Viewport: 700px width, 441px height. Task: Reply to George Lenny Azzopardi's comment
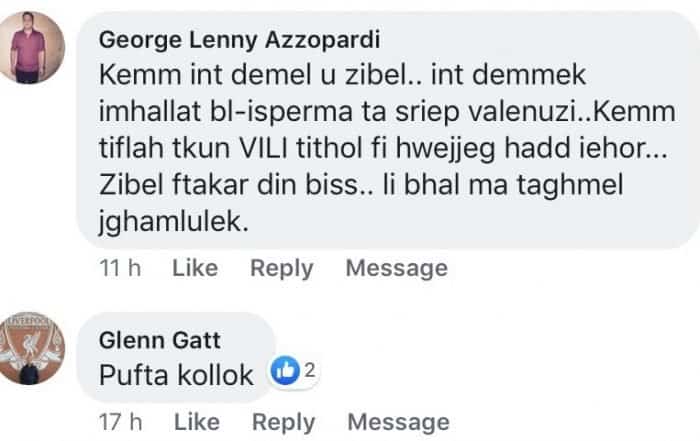pos(281,268)
